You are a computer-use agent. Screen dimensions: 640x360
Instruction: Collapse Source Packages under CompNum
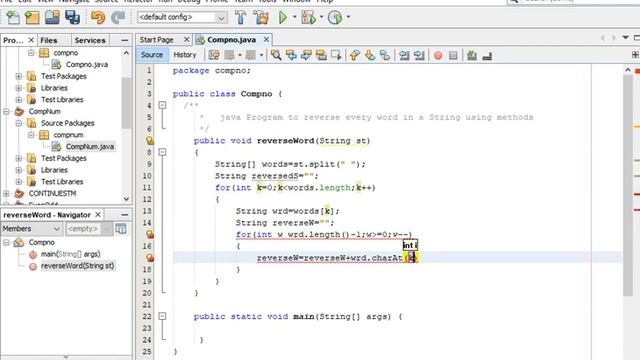coord(19,123)
